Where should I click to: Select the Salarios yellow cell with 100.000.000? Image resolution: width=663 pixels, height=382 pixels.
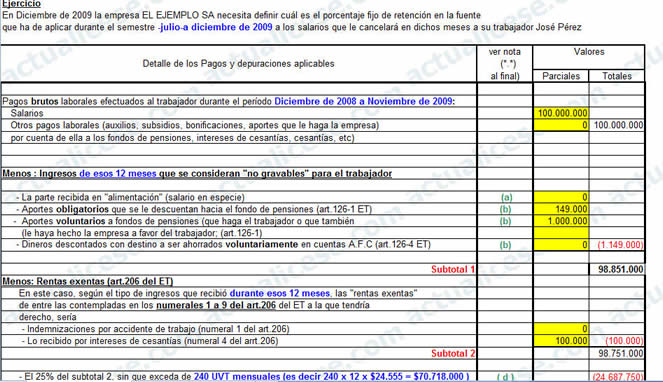point(561,113)
